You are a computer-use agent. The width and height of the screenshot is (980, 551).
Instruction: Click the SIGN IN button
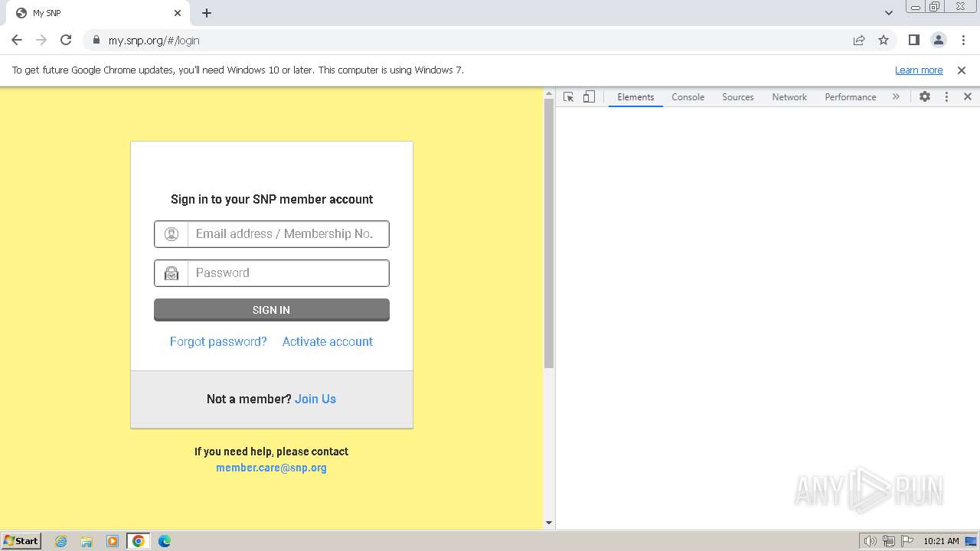click(272, 310)
